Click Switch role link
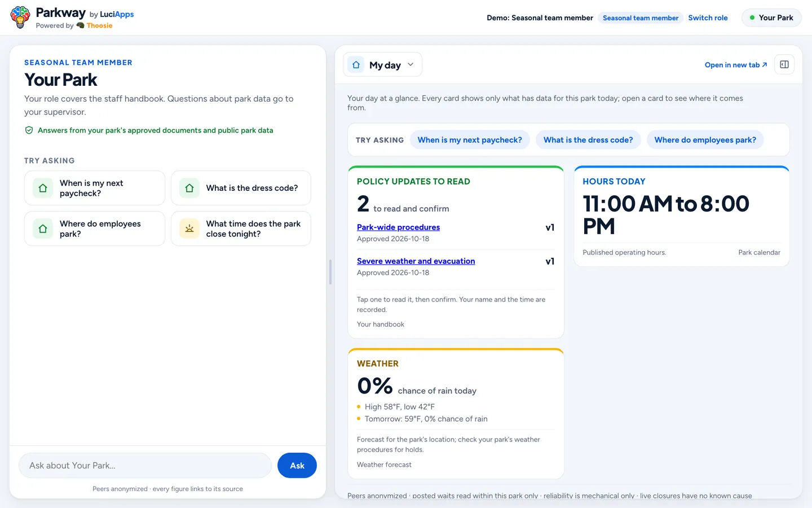Image resolution: width=812 pixels, height=508 pixels. point(708,17)
